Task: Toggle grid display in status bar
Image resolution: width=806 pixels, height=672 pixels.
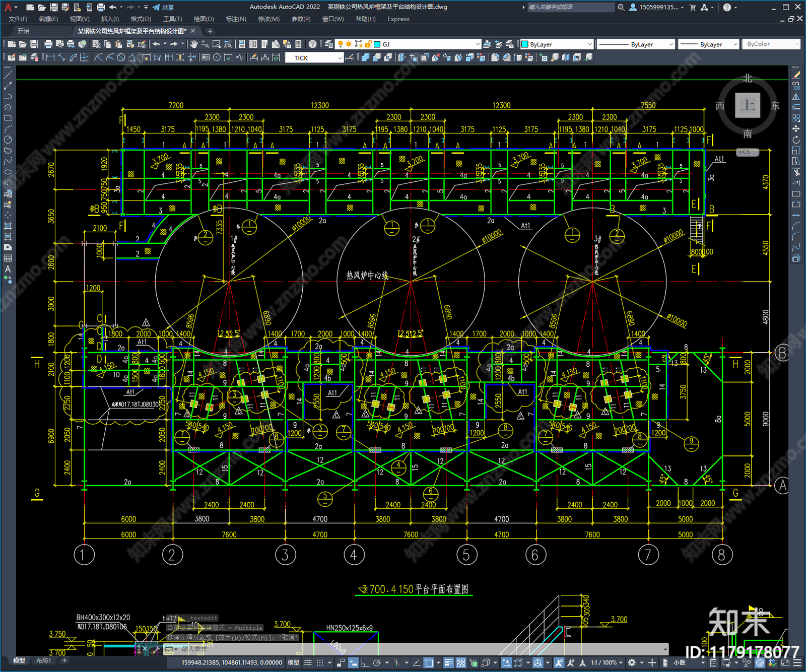Action: (308, 662)
